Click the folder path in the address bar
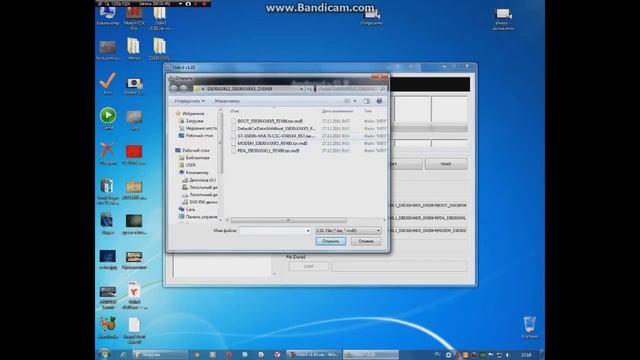640x360 pixels. pyautogui.click(x=239, y=89)
